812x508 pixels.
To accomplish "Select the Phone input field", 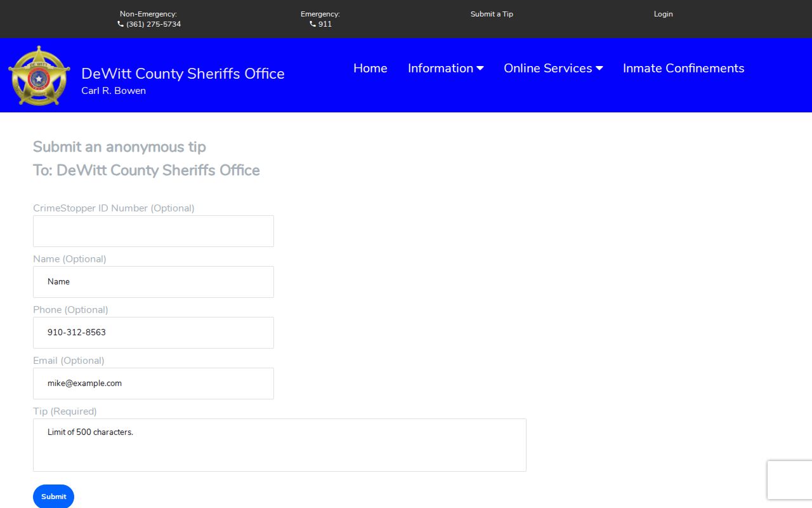I will click(x=154, y=333).
